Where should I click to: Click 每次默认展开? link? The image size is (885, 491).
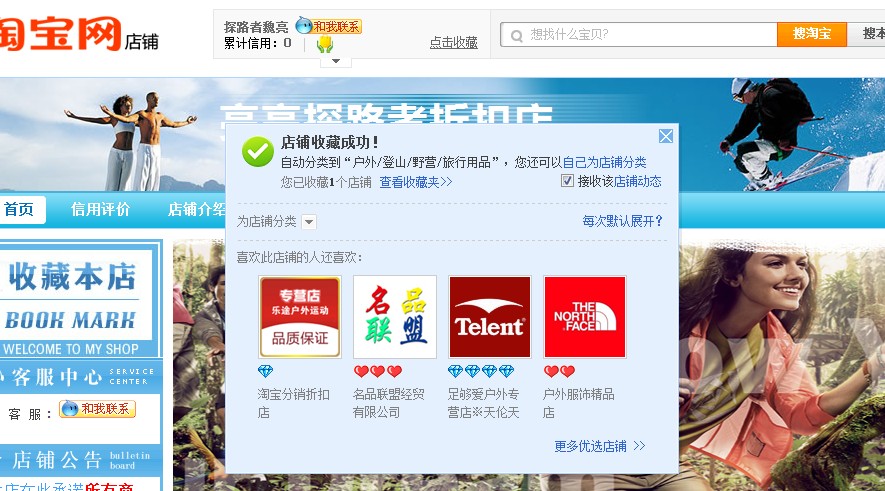(622, 221)
